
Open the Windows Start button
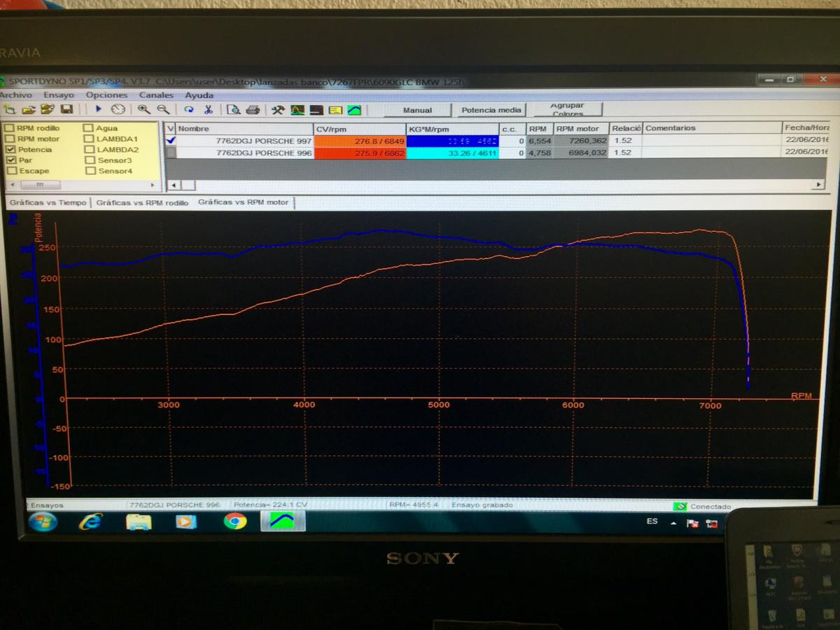coord(42,521)
